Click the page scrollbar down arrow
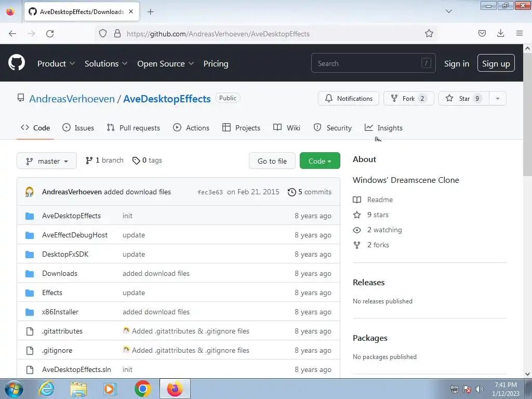 528,374
